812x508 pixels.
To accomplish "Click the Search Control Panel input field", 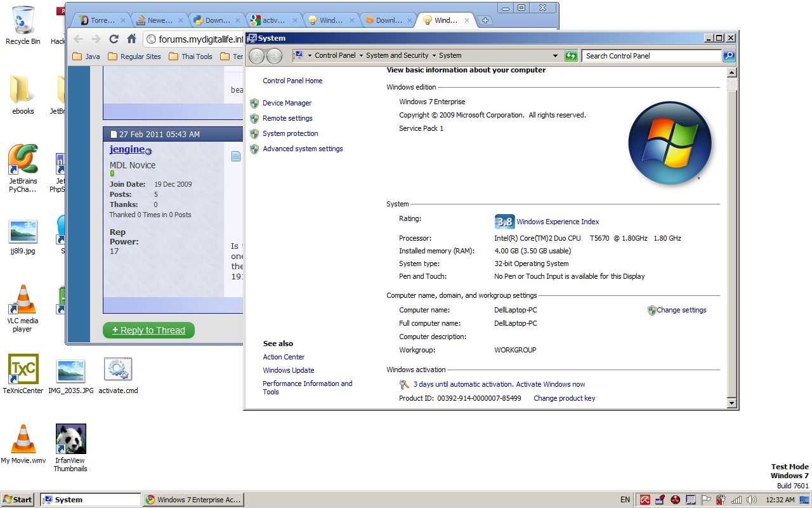I will 652,56.
